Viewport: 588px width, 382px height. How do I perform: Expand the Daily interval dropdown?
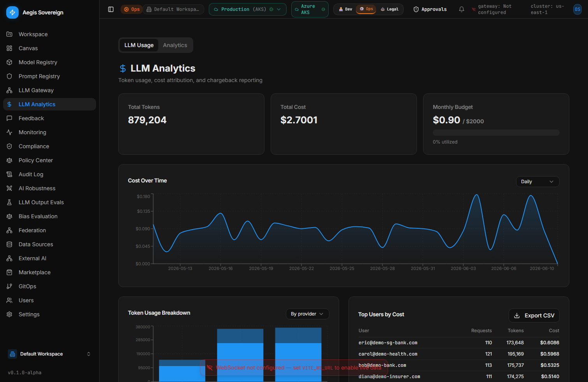pos(538,182)
